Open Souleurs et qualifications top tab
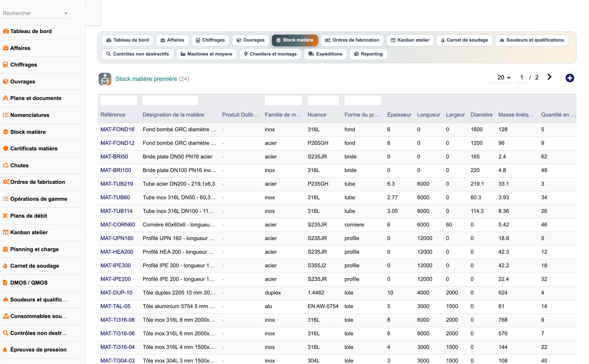589x364 pixels. (532, 40)
